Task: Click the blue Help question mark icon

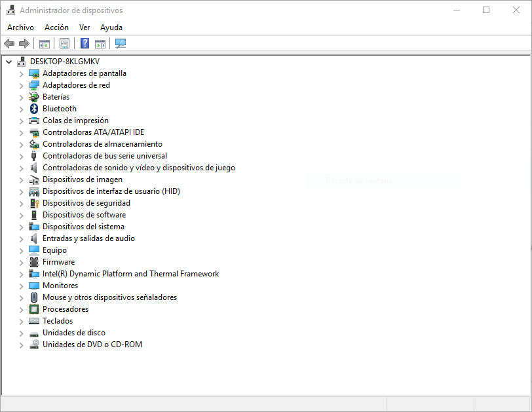Action: tap(85, 44)
